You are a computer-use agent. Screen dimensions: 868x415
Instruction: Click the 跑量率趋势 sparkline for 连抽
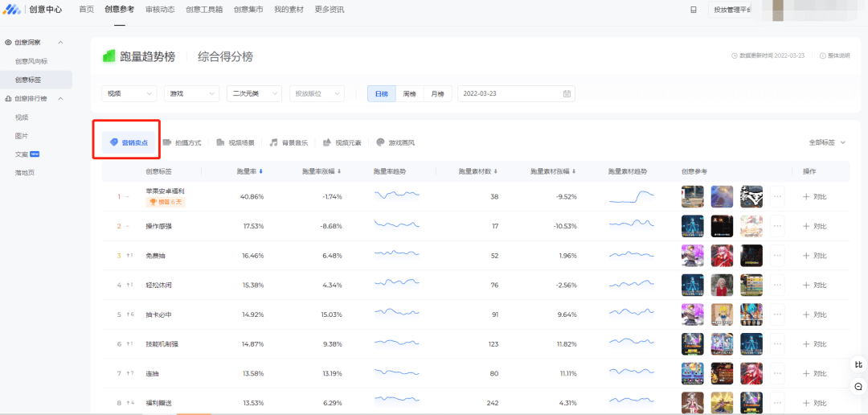coord(397,372)
